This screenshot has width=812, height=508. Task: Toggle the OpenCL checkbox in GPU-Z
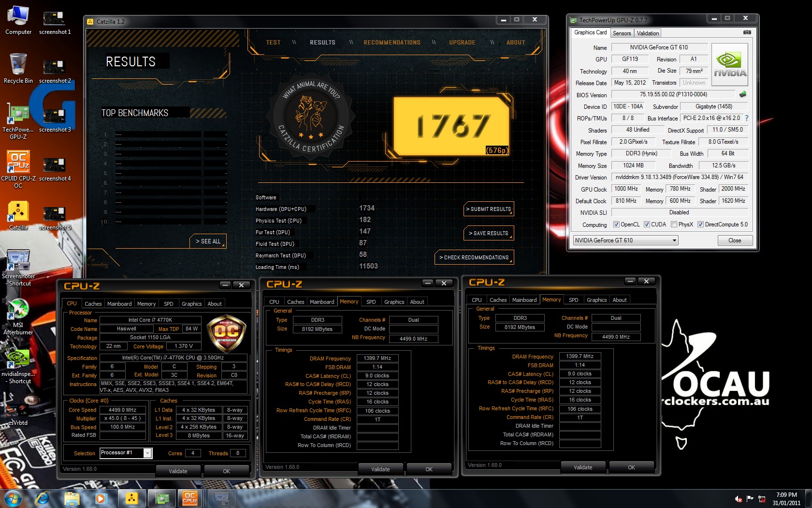(616, 224)
